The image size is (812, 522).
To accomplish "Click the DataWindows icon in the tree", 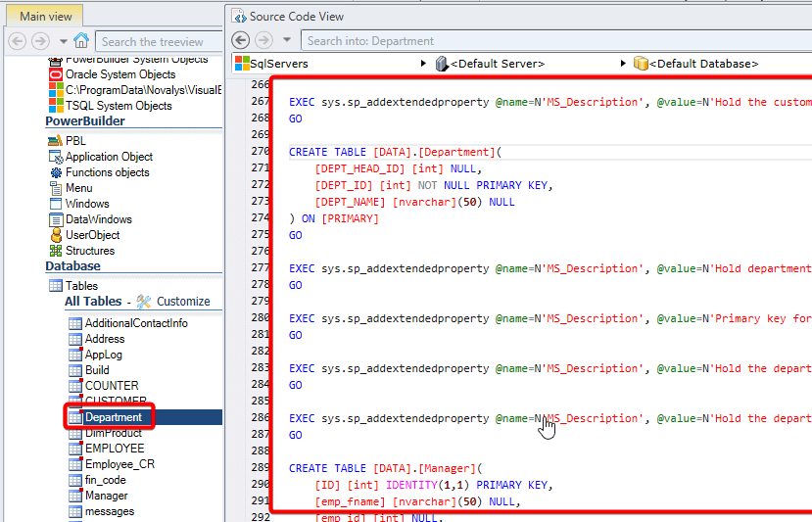I will (x=55, y=219).
